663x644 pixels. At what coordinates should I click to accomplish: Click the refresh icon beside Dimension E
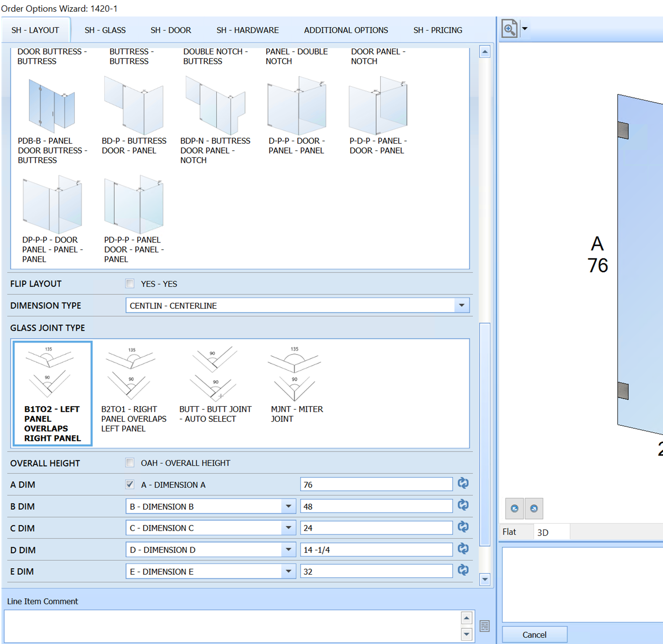tap(463, 571)
